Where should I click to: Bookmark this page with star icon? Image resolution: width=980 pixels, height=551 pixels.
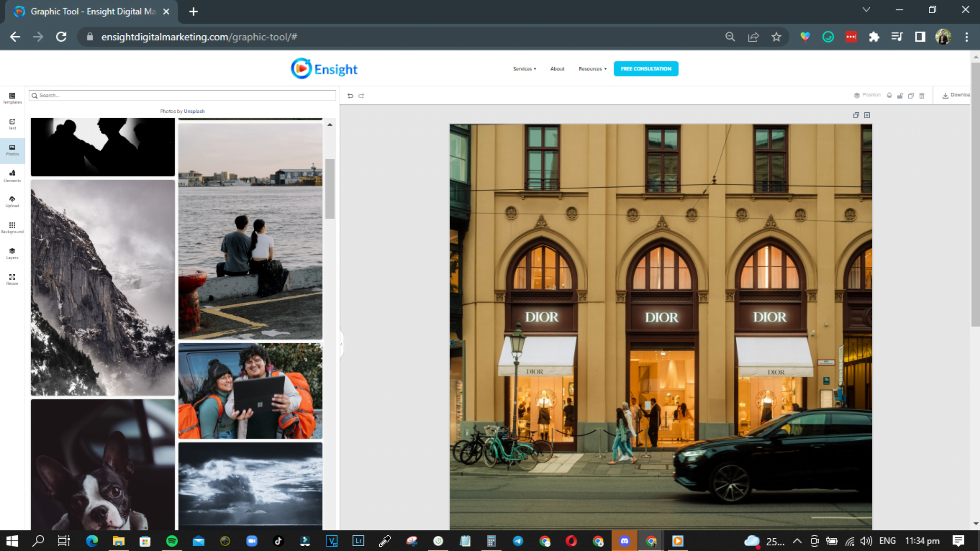click(x=776, y=37)
